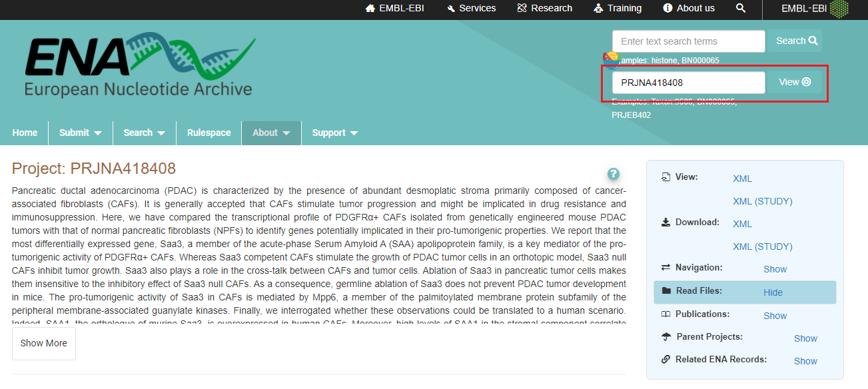The width and height of the screenshot is (868, 389).
Task: Show the Navigation section
Action: [x=775, y=269]
